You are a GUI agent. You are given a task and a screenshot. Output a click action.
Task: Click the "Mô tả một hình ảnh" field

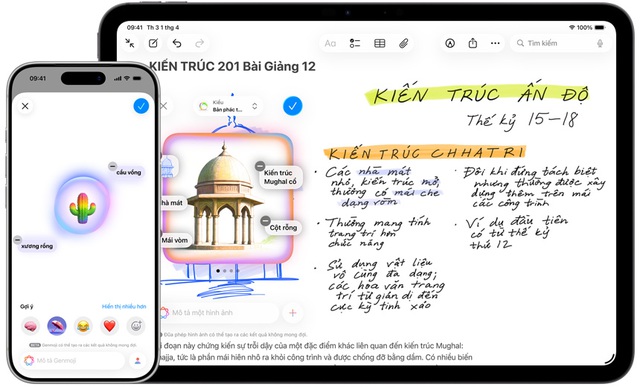[219, 313]
